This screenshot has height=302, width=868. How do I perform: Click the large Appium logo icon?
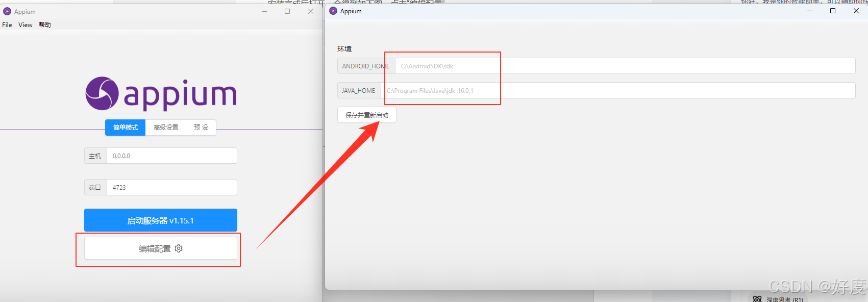click(102, 93)
